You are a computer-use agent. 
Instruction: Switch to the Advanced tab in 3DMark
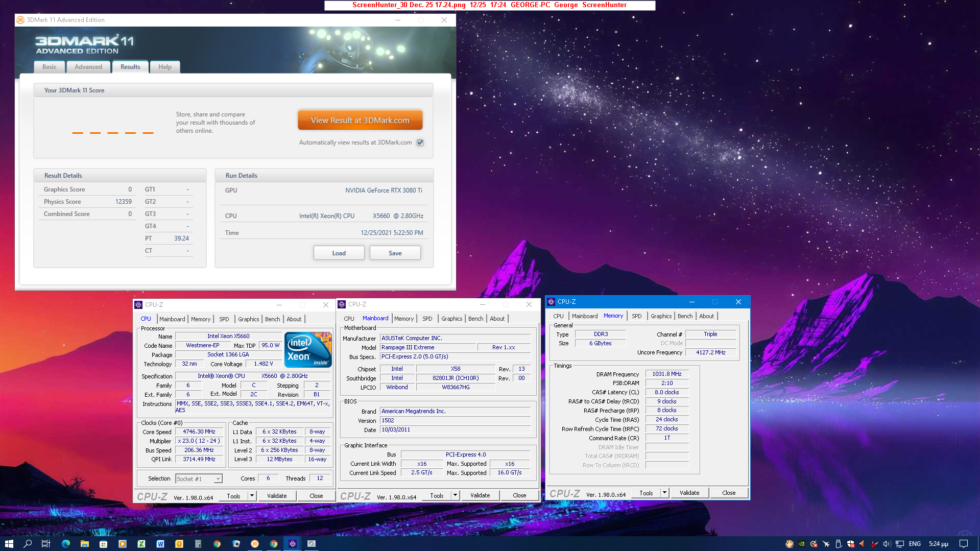[x=88, y=67]
